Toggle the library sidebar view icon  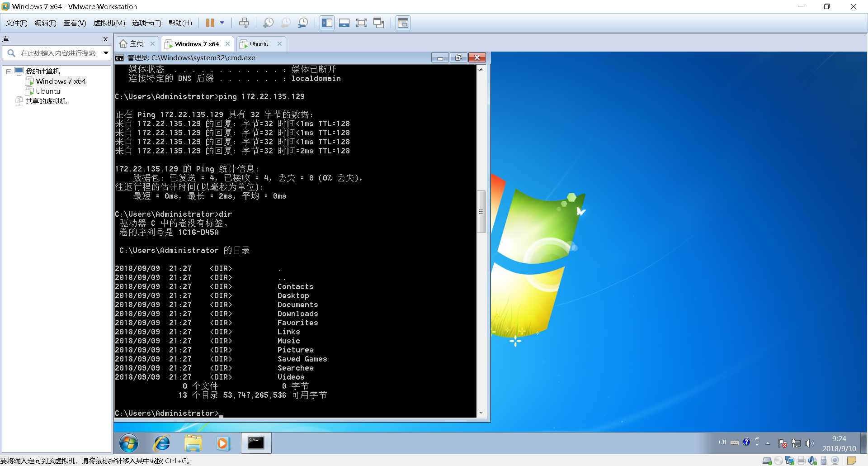tap(327, 23)
